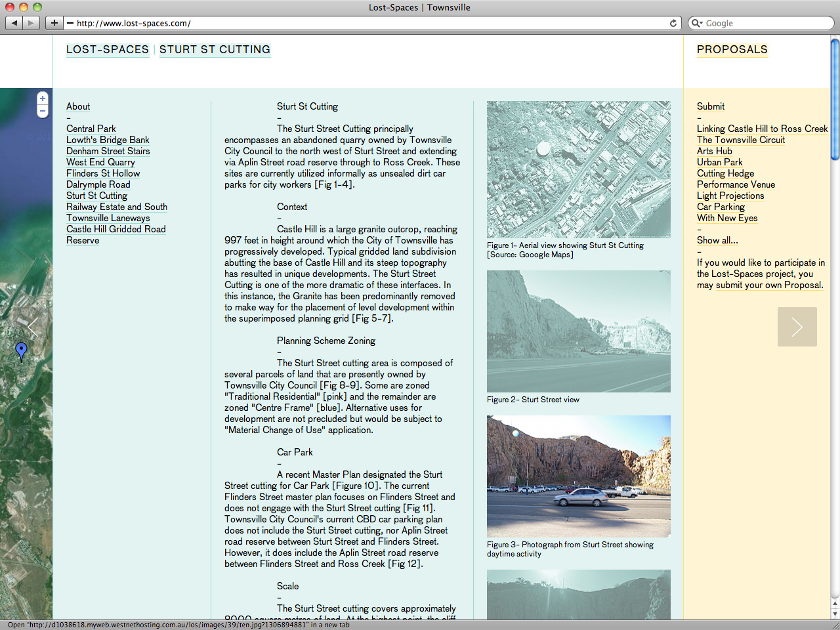This screenshot has width=840, height=630.
Task: Click the 'Context' section heading
Action: (292, 207)
